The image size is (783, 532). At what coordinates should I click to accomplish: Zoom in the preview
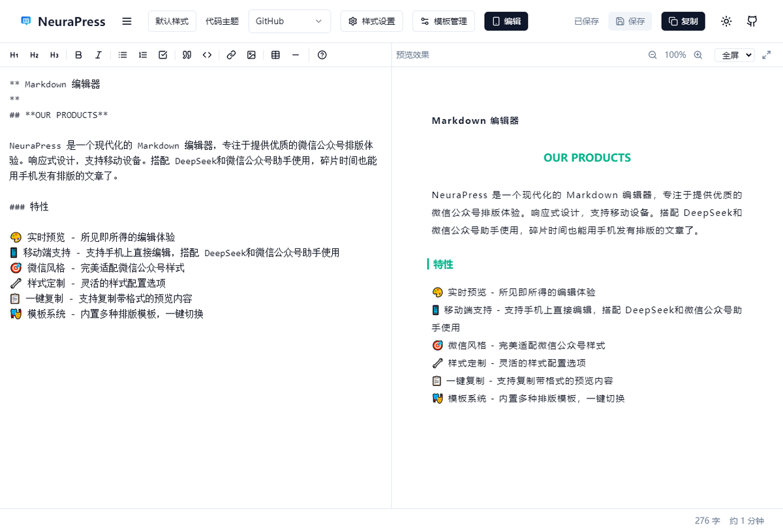[x=698, y=55]
